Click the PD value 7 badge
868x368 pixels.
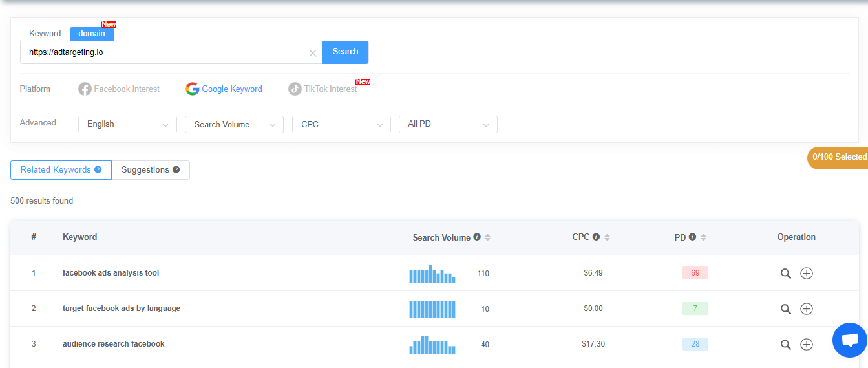coord(695,308)
